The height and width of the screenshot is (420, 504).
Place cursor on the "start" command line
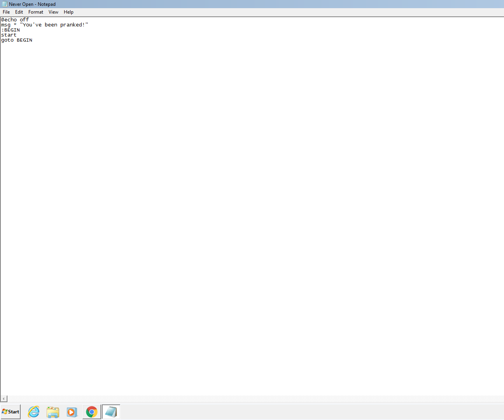click(x=9, y=35)
